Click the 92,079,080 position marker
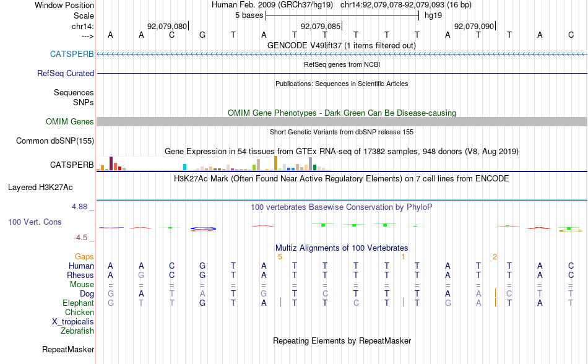 click(x=167, y=27)
